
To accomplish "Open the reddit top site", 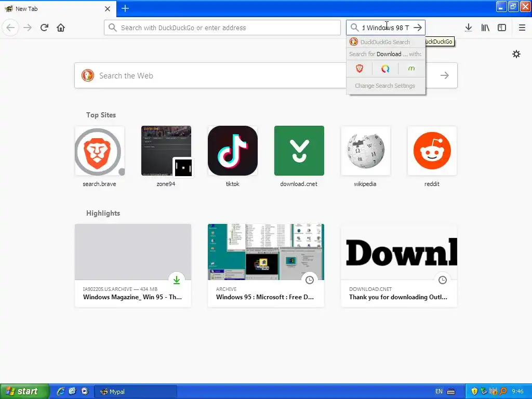I will pos(432,157).
